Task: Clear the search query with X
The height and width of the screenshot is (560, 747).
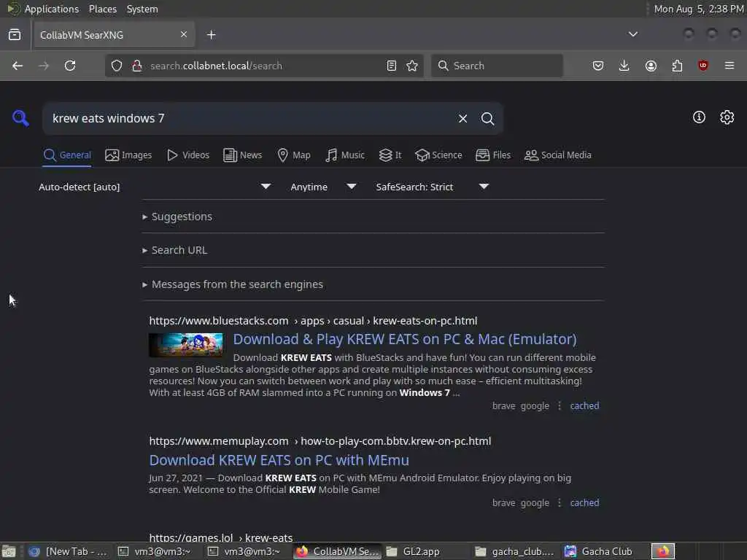Action: point(462,119)
